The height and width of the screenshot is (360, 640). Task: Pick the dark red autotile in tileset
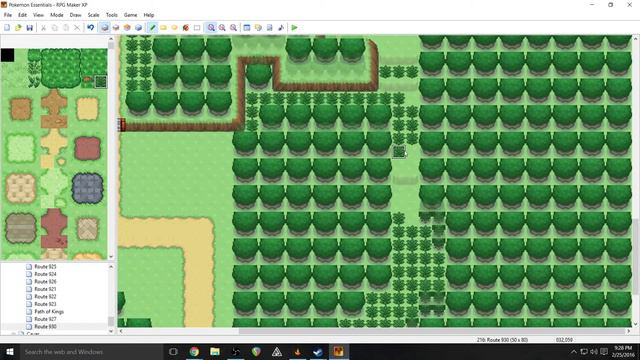tap(87, 148)
